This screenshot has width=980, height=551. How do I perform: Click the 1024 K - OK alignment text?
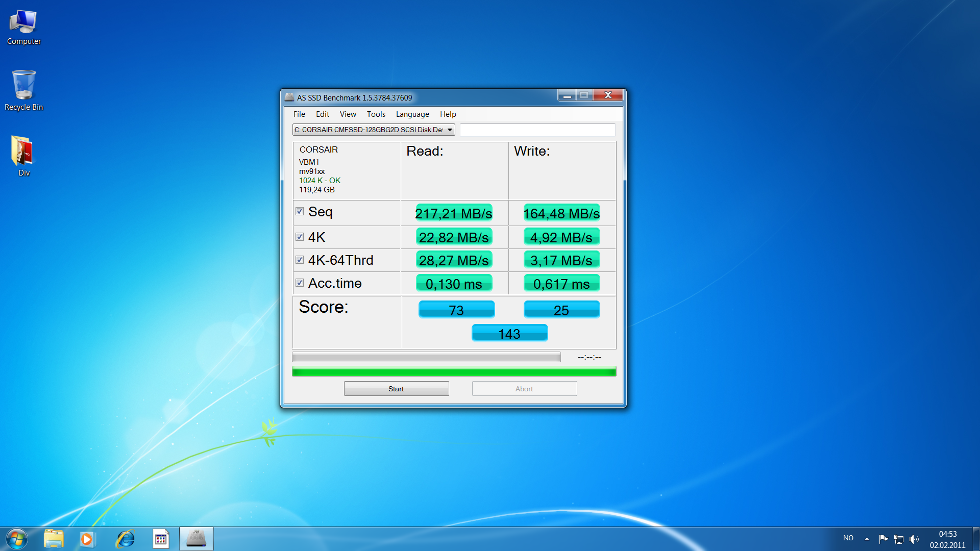320,181
